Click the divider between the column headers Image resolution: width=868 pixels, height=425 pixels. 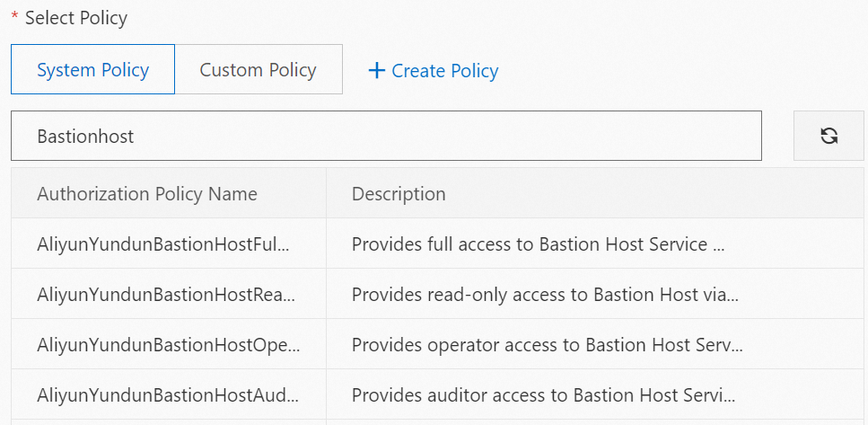pos(326,193)
